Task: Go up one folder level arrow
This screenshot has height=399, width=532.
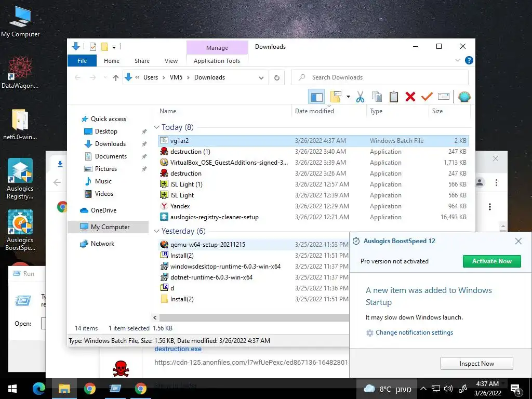Action: (x=116, y=78)
